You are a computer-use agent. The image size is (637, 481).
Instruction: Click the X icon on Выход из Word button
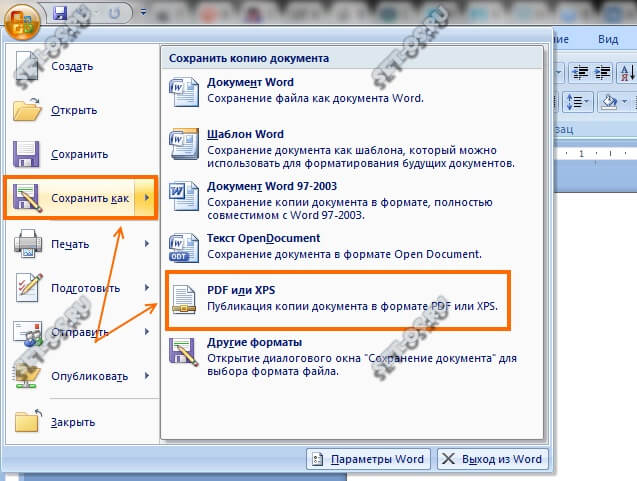pyautogui.click(x=448, y=459)
